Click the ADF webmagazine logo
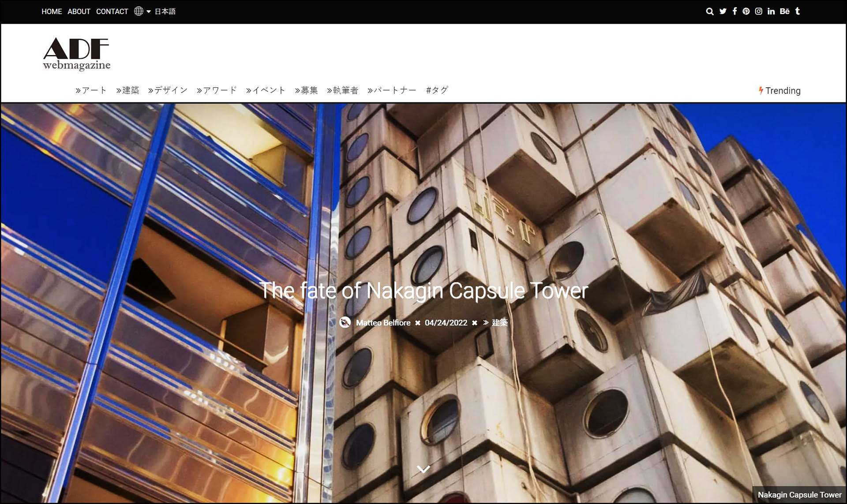This screenshot has height=504, width=847. [76, 54]
